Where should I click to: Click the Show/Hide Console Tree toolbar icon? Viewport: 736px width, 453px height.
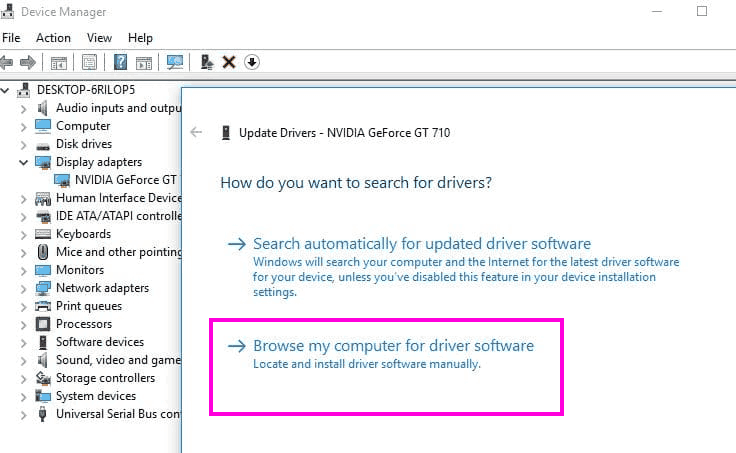(59, 62)
